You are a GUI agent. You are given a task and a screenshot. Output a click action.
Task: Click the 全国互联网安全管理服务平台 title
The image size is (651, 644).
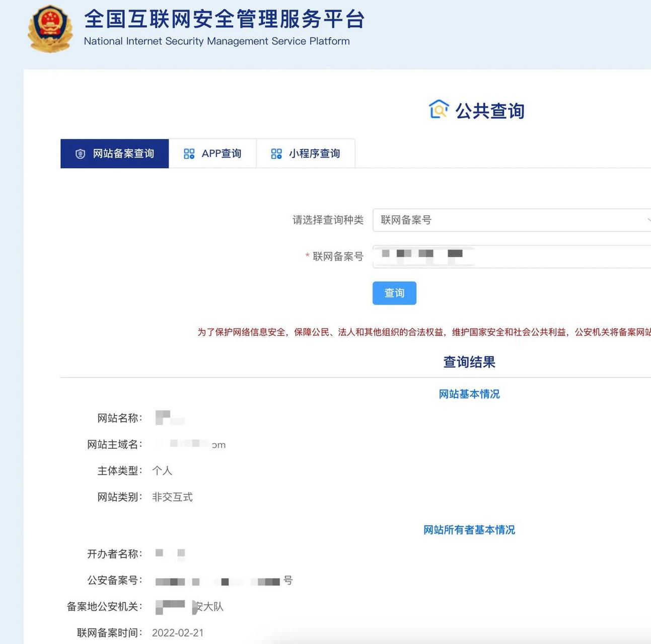pyautogui.click(x=224, y=19)
